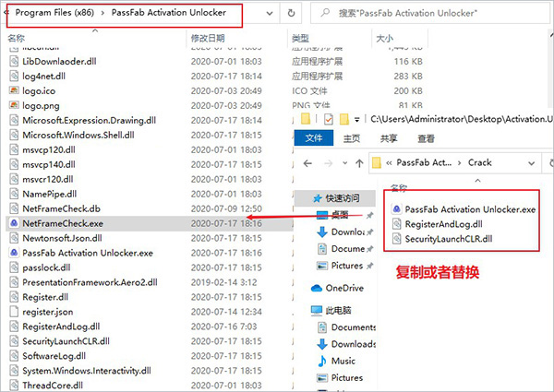Image resolution: width=554 pixels, height=392 pixels.
Task: Select RegisterAndLog.dll in the main file list
Action: coord(61,327)
